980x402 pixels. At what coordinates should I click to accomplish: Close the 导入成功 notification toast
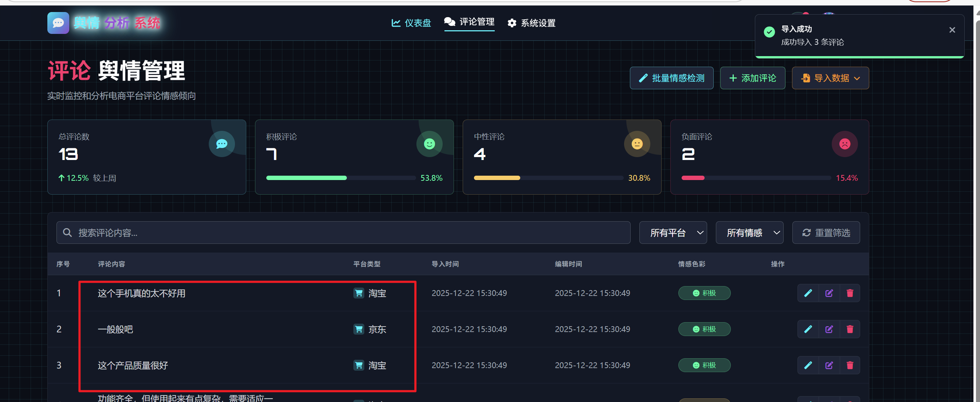[952, 30]
